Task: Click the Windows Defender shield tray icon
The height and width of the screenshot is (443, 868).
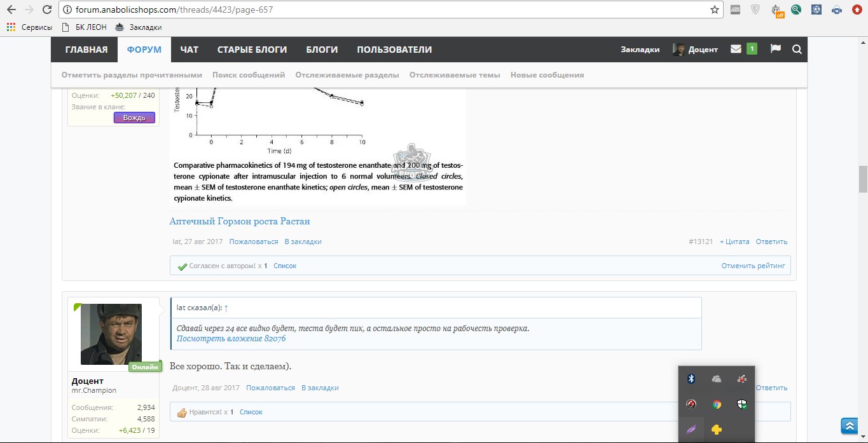Action: click(741, 404)
